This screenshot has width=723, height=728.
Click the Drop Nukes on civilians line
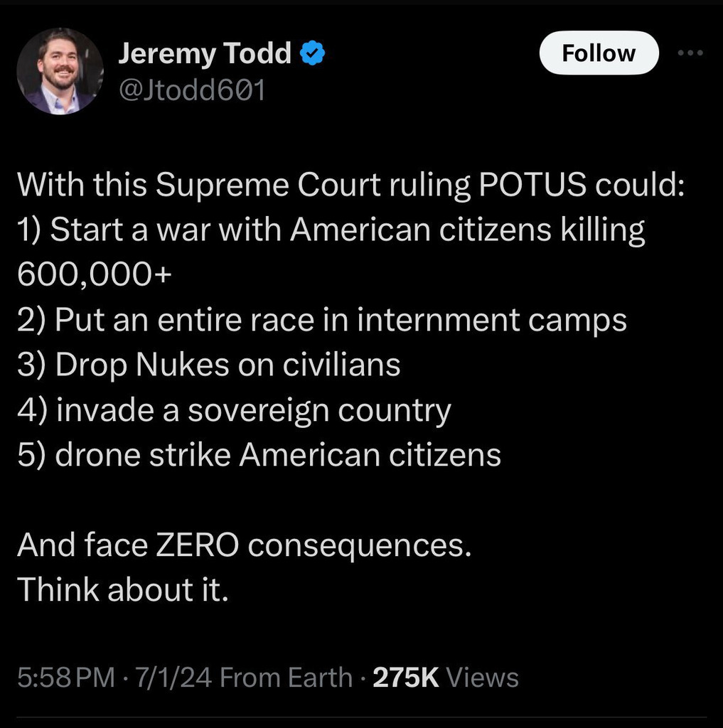209,365
